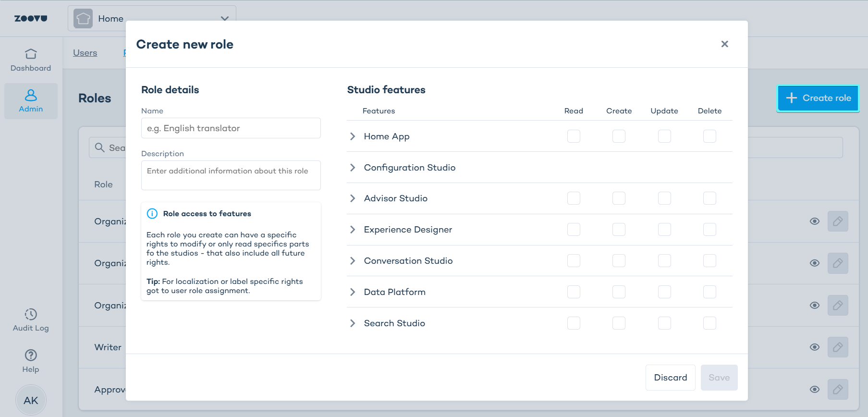The width and height of the screenshot is (868, 417).
Task: Click the eye icon in the third Organization row
Action: tap(815, 305)
